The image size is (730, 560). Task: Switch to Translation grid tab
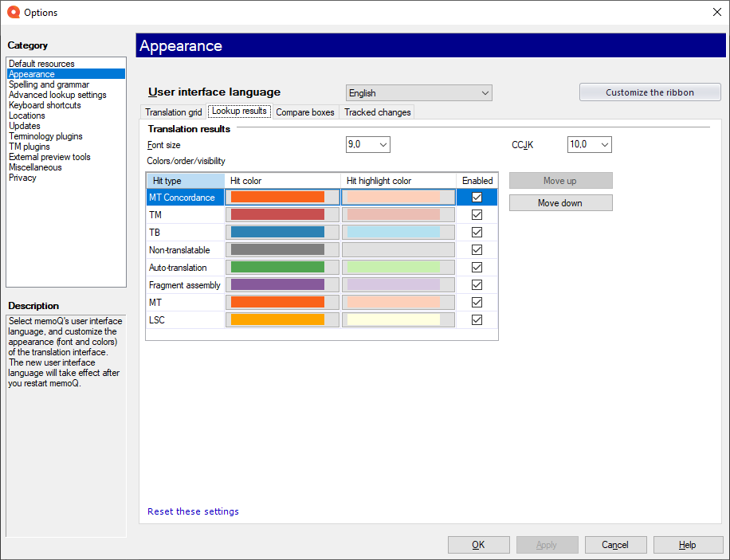173,112
